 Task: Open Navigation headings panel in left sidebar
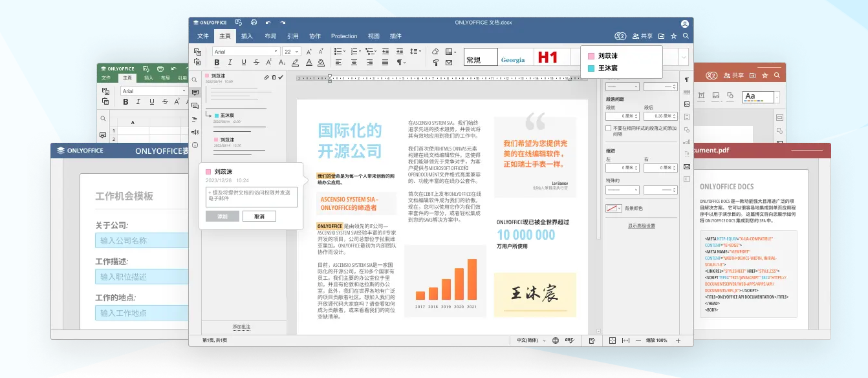(195, 119)
